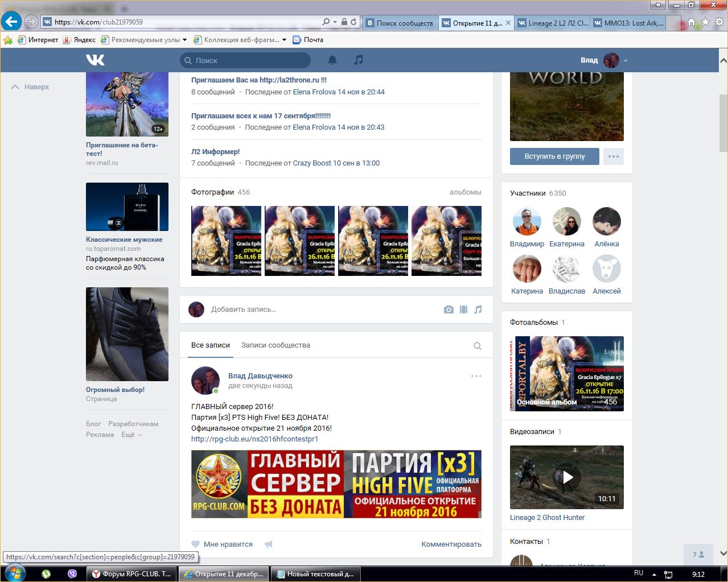728x582 pixels.
Task: Open Классические мужские ad link
Action: click(x=124, y=240)
